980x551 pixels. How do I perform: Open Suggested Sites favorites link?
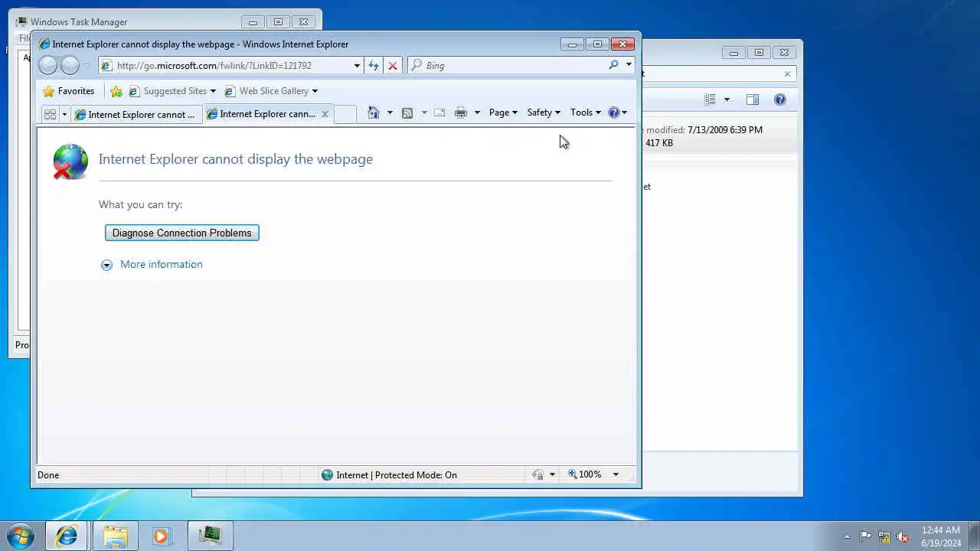click(x=172, y=91)
